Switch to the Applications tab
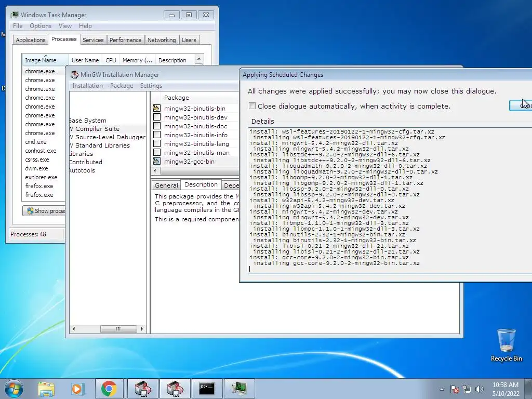The height and width of the screenshot is (399, 532). 31,40
